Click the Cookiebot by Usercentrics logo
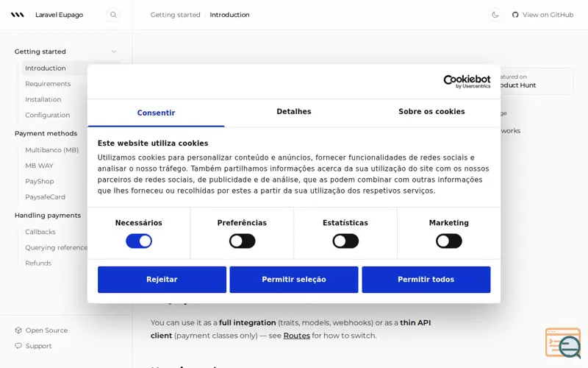588x368 pixels. tap(467, 82)
